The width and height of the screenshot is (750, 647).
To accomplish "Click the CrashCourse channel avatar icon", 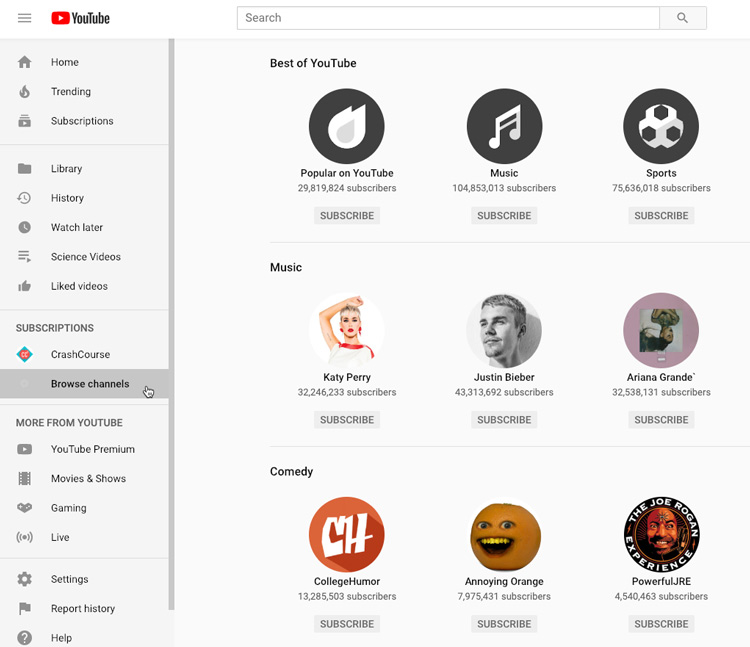I will (x=24, y=354).
